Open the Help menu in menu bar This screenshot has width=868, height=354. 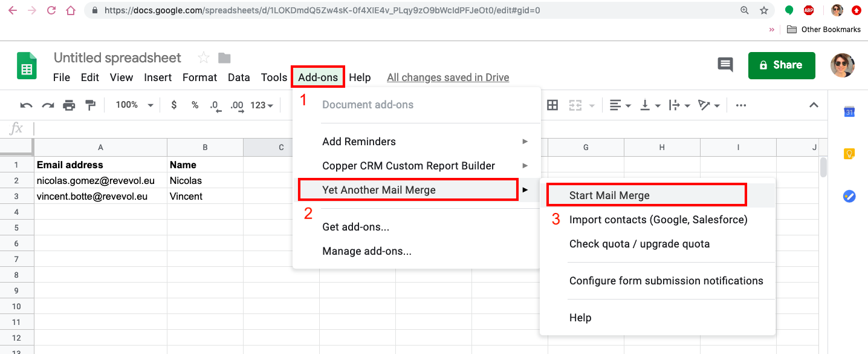click(360, 77)
